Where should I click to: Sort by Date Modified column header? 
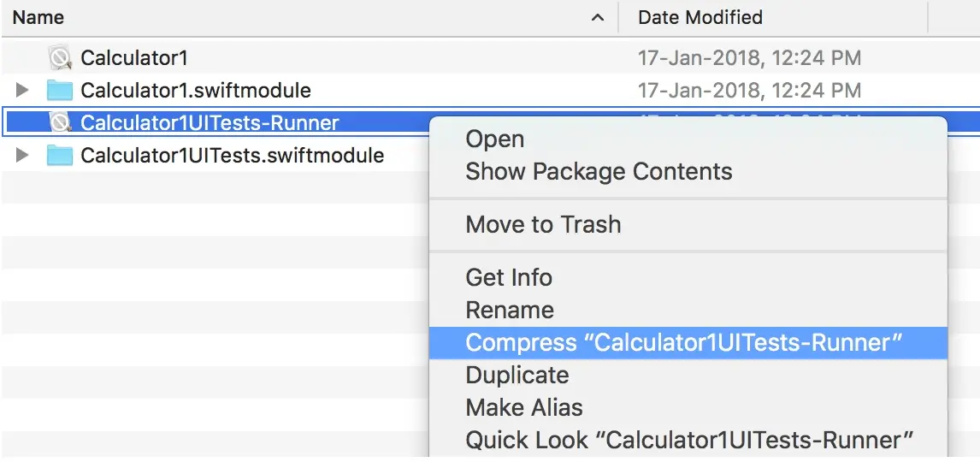[x=700, y=17]
